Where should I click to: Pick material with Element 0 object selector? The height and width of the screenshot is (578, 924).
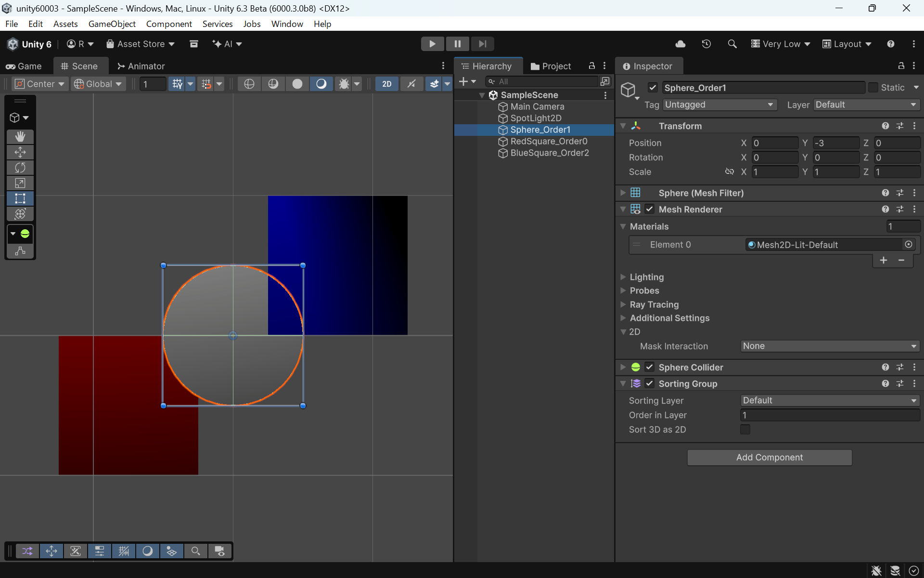click(x=908, y=245)
